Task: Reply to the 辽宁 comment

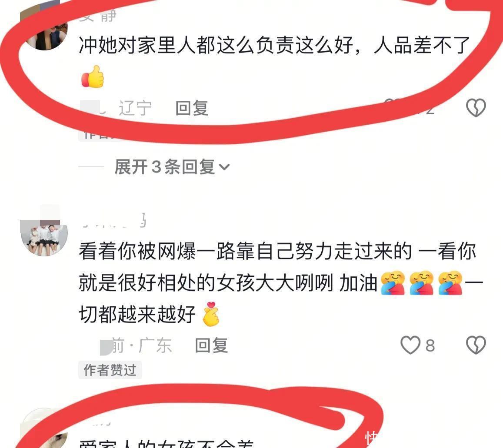Action: 192,108
